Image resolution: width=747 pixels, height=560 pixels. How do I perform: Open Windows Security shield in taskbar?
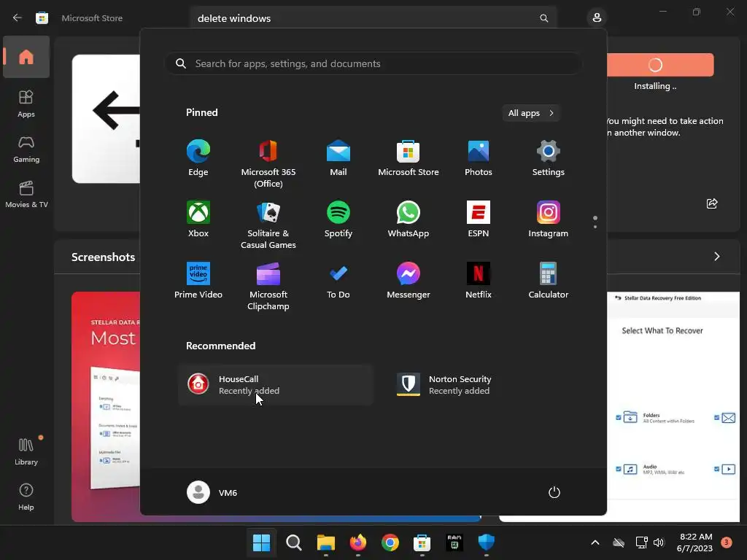pyautogui.click(x=486, y=542)
